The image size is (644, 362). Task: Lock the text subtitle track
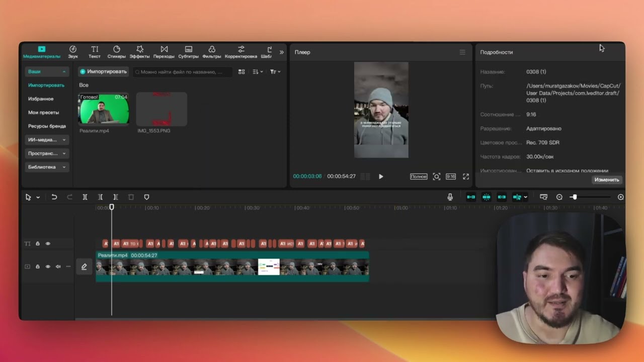(x=38, y=244)
